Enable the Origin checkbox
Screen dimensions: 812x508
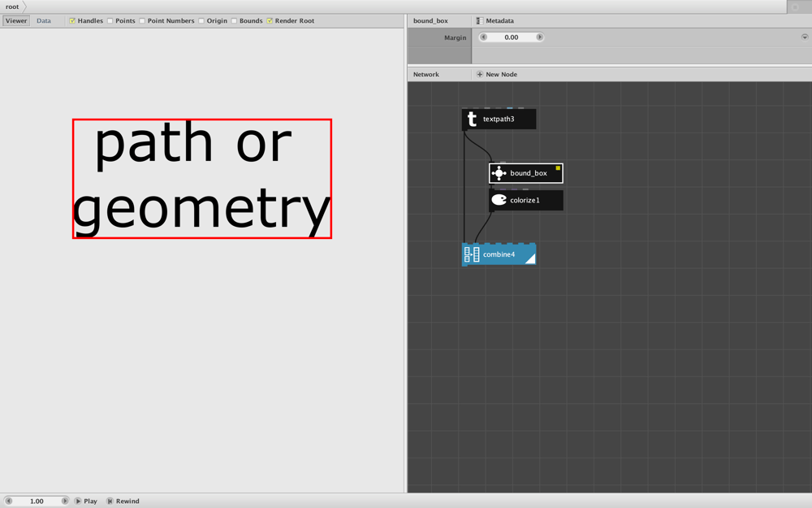(201, 21)
